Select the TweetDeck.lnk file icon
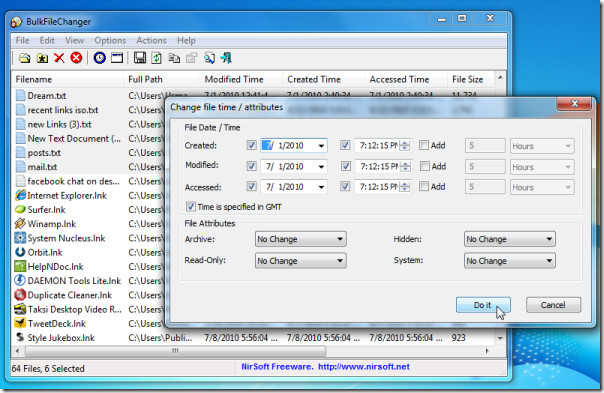The image size is (604, 393). click(20, 324)
